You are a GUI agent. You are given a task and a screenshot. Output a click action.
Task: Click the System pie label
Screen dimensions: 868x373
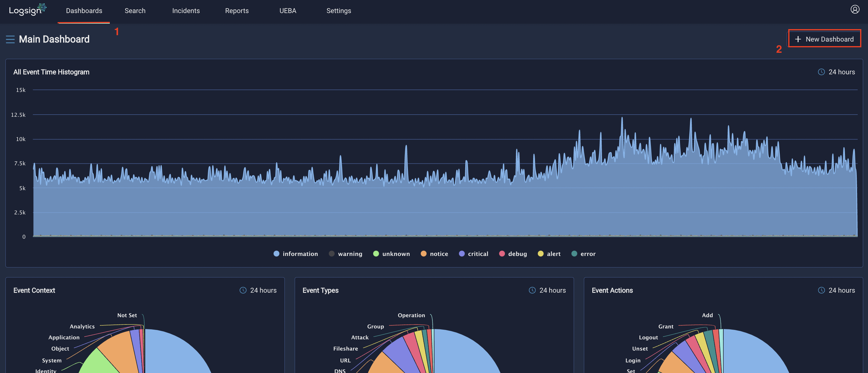click(52, 361)
